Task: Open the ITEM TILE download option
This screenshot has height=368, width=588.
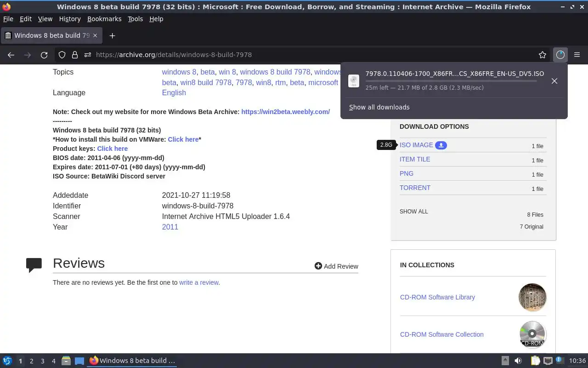Action: 415,159
